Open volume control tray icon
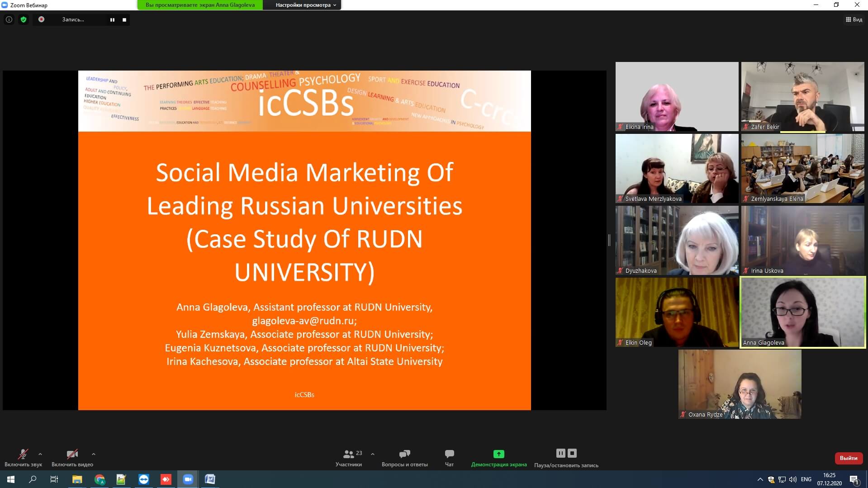This screenshot has height=488, width=868. tap(793, 479)
